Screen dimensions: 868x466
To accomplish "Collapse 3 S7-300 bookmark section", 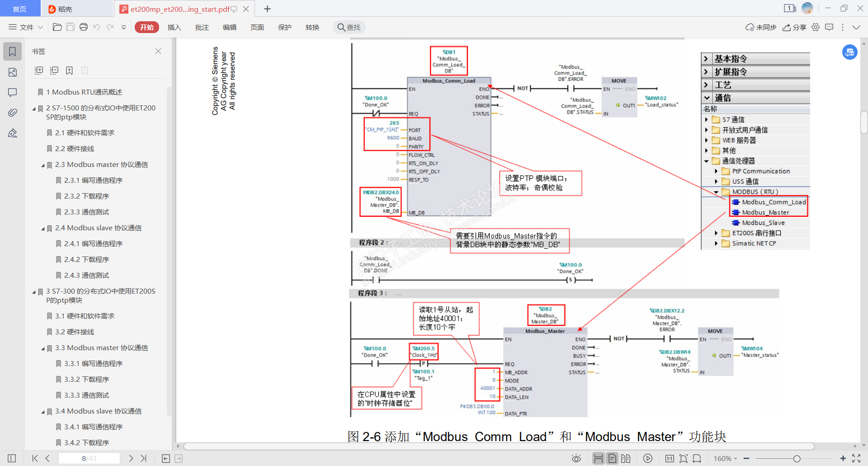I will (x=34, y=292).
